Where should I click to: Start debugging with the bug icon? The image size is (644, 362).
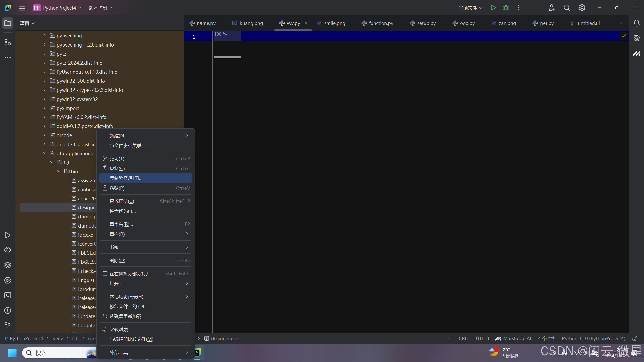pyautogui.click(x=506, y=8)
